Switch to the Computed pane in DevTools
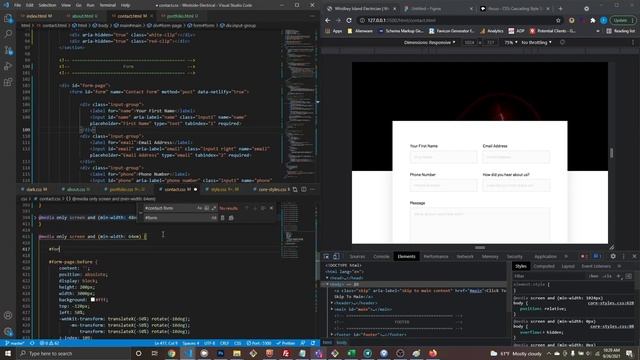 coord(544,266)
